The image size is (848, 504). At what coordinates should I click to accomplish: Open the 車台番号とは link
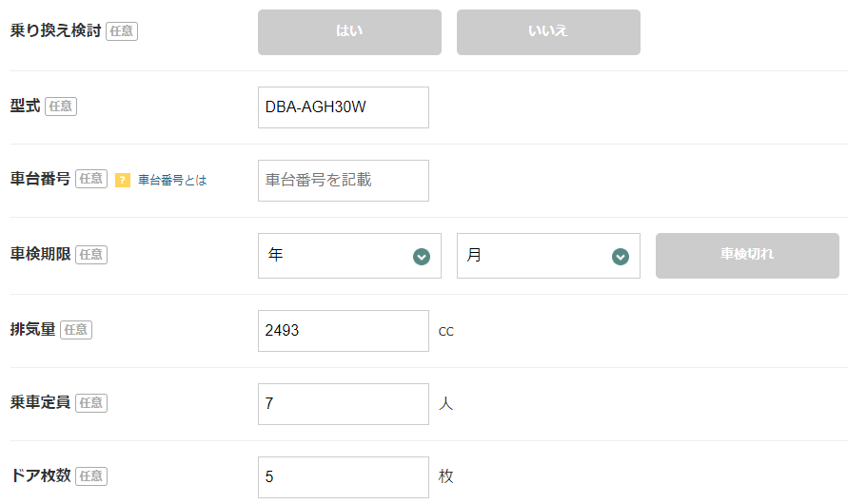point(172,180)
